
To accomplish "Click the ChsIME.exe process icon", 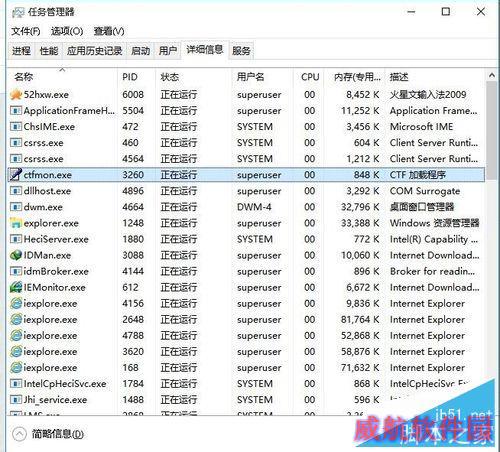I will pyautogui.click(x=16, y=127).
